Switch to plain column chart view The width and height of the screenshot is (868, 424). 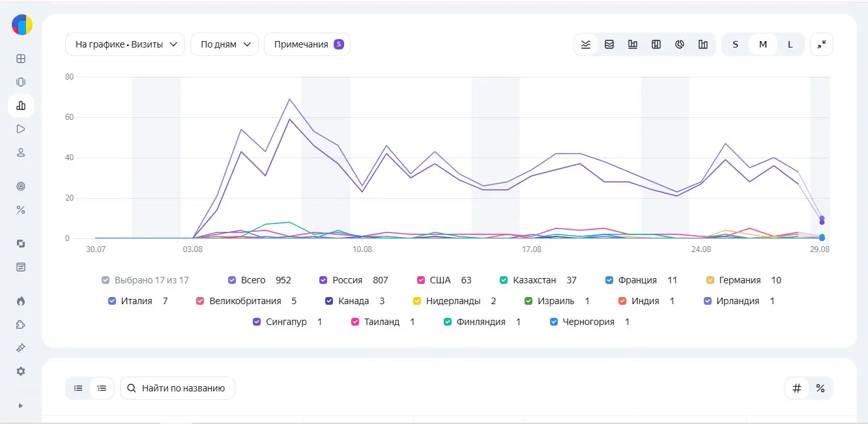point(703,44)
